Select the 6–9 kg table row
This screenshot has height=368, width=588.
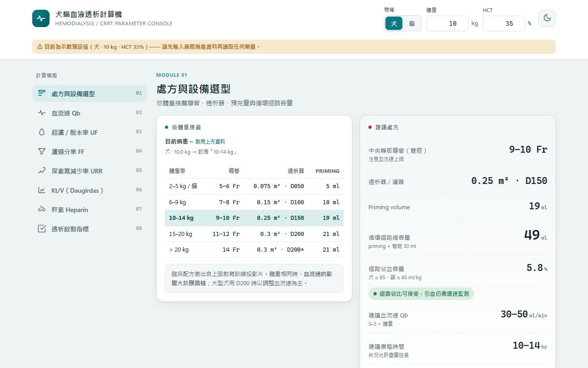pyautogui.click(x=254, y=202)
